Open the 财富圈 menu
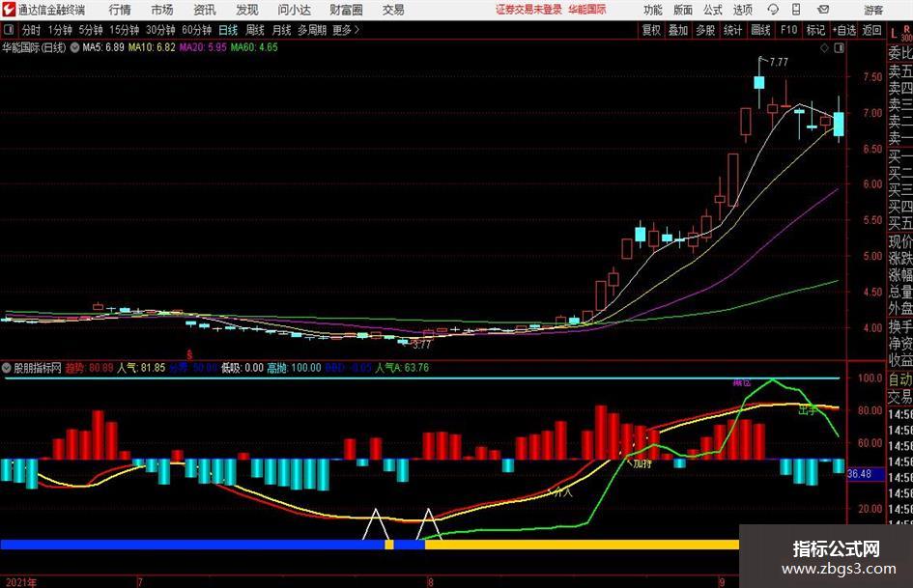Viewport: 913px width, 588px height. pyautogui.click(x=346, y=10)
